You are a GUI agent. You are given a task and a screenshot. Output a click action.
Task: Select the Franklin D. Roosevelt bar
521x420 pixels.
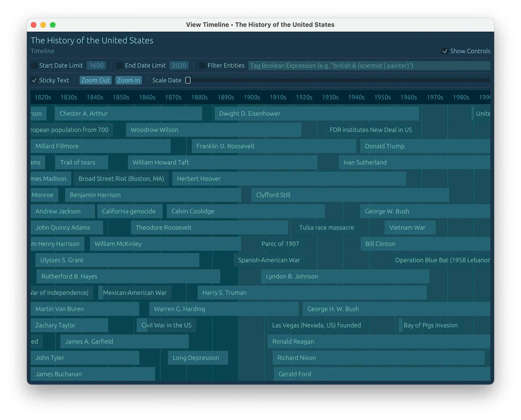274,146
